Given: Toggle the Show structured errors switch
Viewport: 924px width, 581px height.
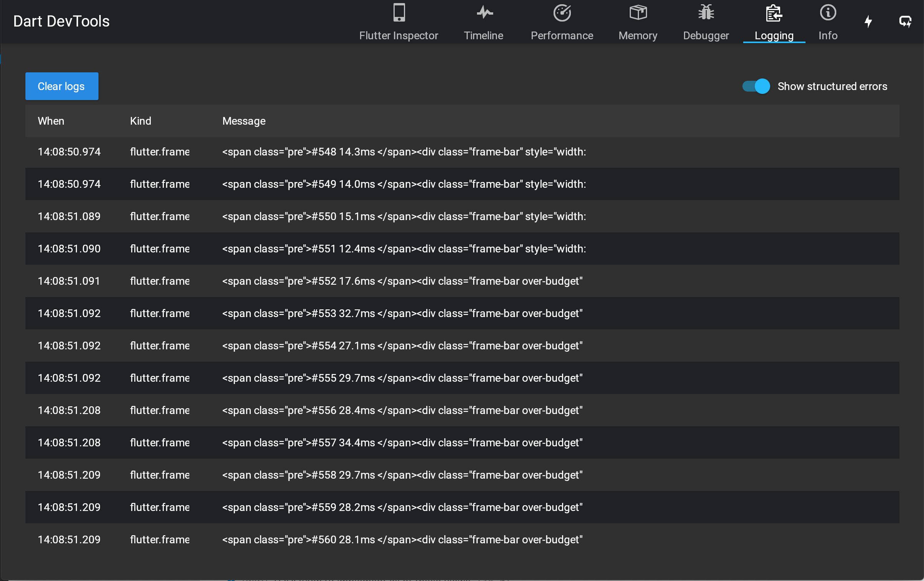Looking at the screenshot, I should [756, 86].
